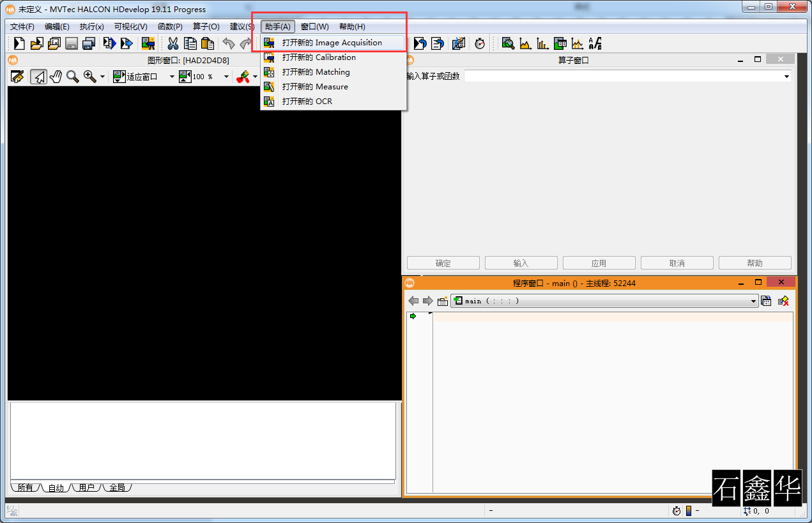This screenshot has width=812, height=523.
Task: Expand the operator name combo box arrow
Action: [x=786, y=77]
